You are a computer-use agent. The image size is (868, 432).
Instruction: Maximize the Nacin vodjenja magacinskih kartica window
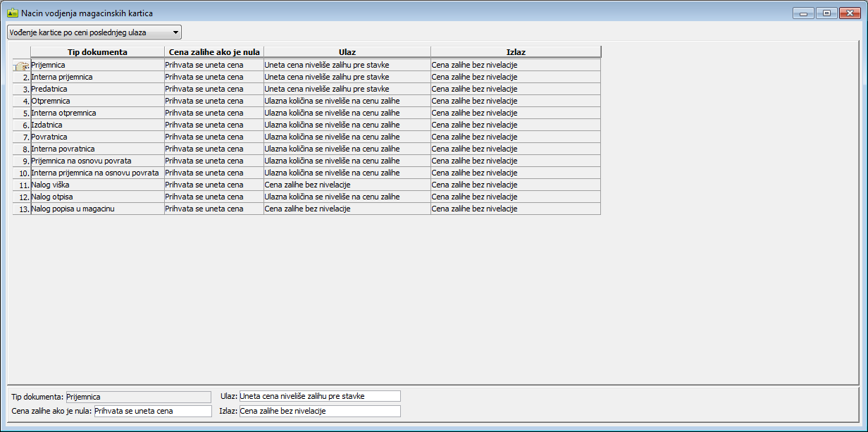pos(826,13)
